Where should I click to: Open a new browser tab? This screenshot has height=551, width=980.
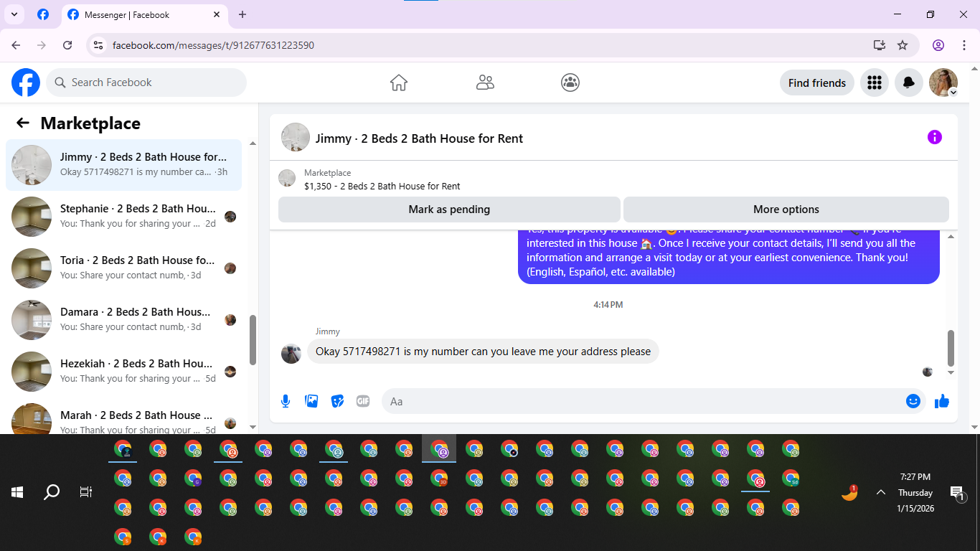[242, 14]
